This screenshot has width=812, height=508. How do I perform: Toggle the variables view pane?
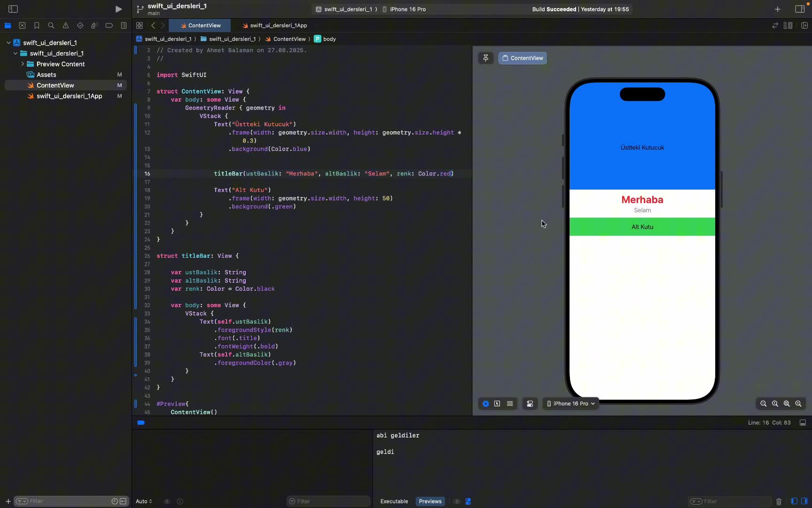click(x=794, y=501)
